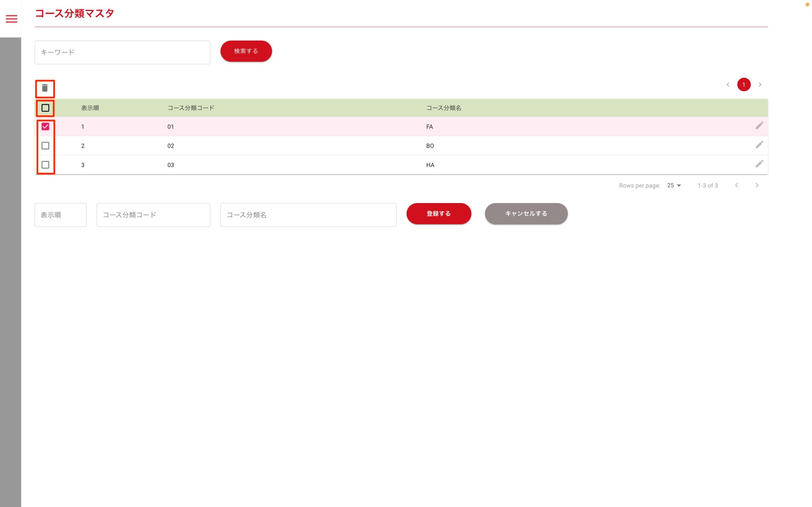Click the キャンセルする cancel button
Viewport: 812px width, 507px height.
coord(526,214)
